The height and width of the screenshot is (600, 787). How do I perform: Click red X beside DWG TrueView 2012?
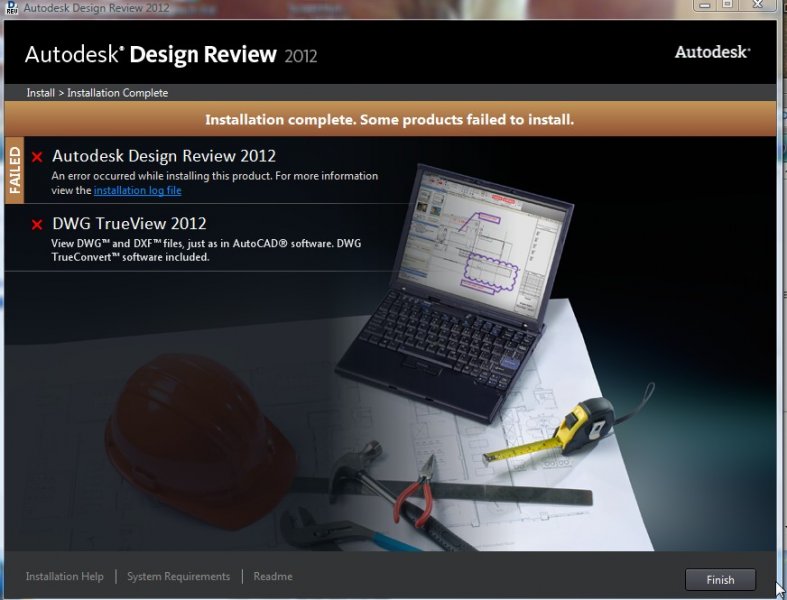coord(37,224)
